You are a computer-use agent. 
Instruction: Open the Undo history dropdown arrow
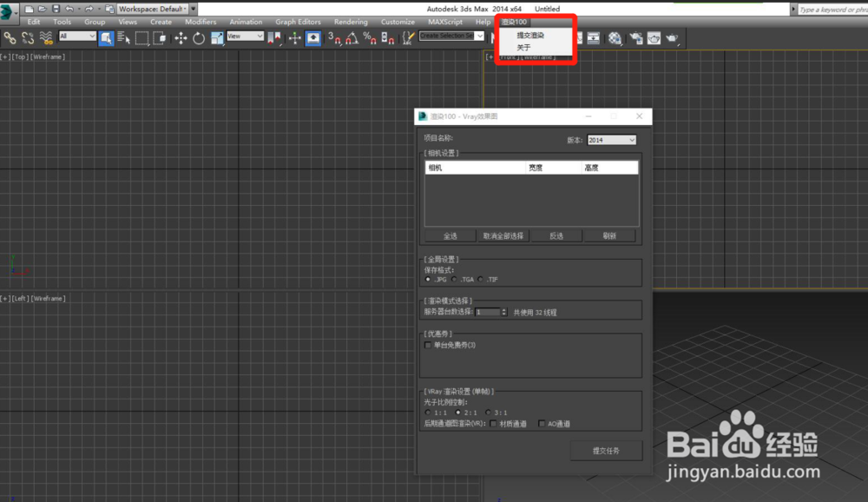tap(77, 9)
